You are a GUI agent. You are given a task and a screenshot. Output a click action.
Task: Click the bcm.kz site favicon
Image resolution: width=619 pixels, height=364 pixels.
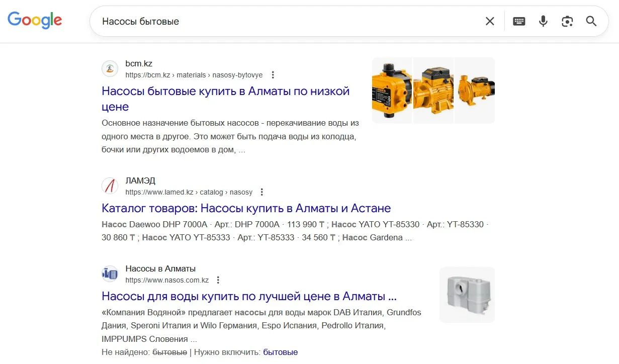tap(110, 69)
